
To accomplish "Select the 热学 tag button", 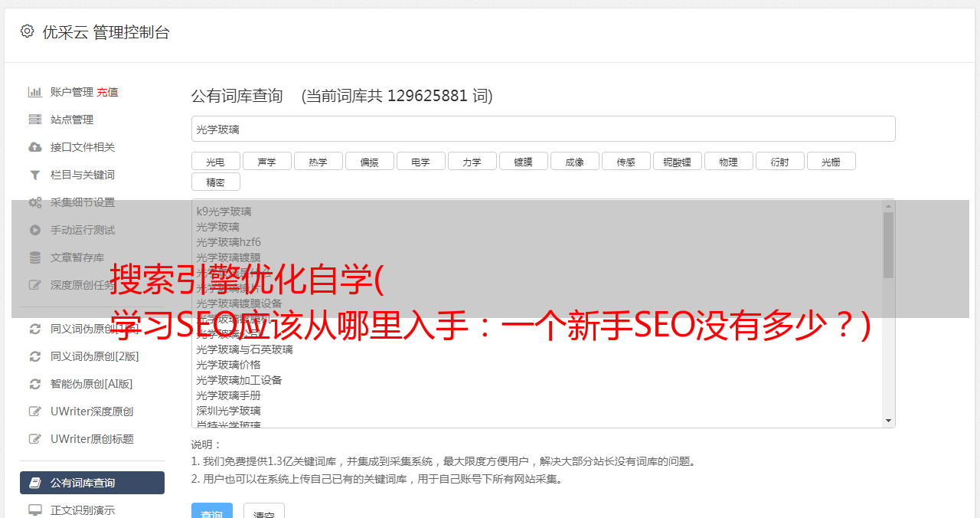I will [318, 161].
